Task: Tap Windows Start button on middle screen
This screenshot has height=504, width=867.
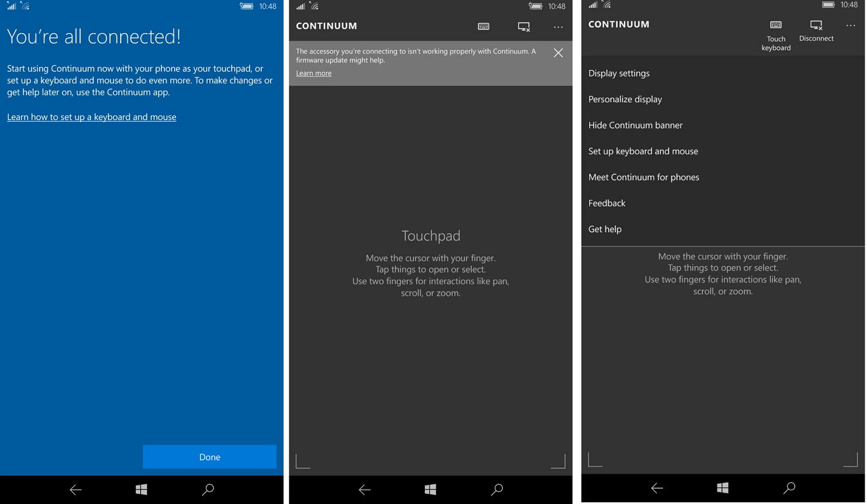Action: (430, 490)
